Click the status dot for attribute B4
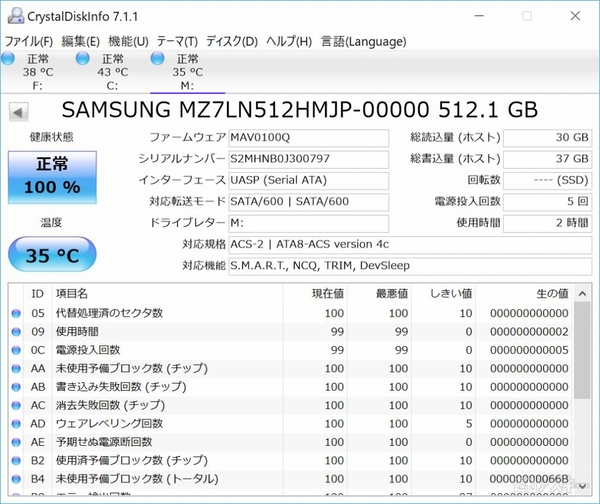This screenshot has height=504, width=600. click(16, 479)
